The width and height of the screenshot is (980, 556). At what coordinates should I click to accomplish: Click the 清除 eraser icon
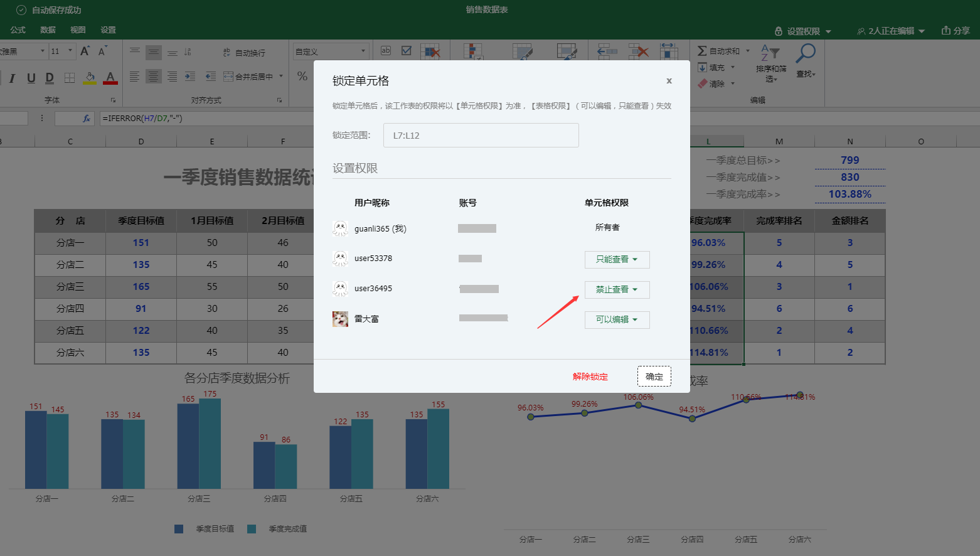703,83
